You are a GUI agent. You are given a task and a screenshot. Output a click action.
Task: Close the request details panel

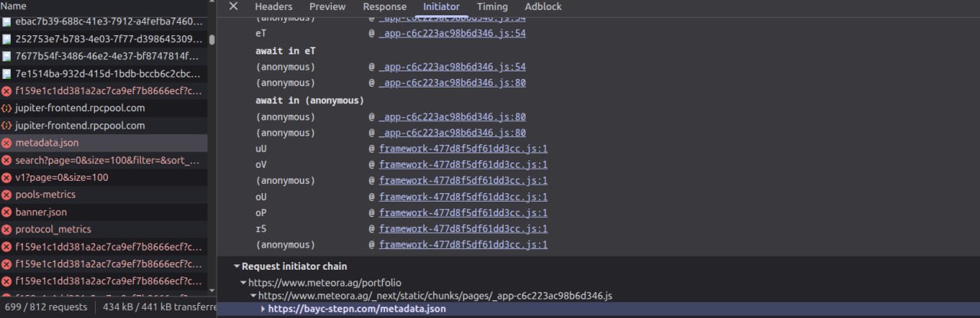click(x=234, y=6)
